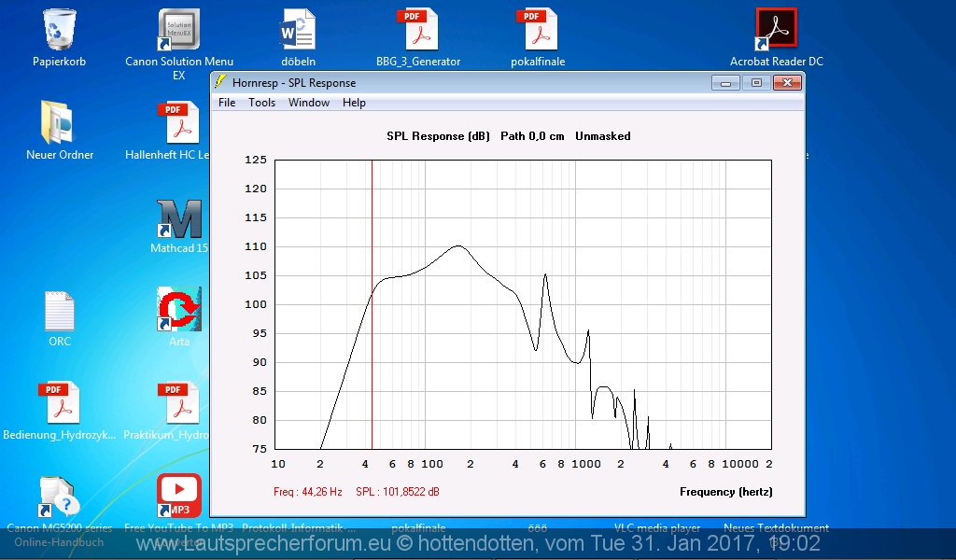Select the Neuer Ordner folder

(60, 123)
